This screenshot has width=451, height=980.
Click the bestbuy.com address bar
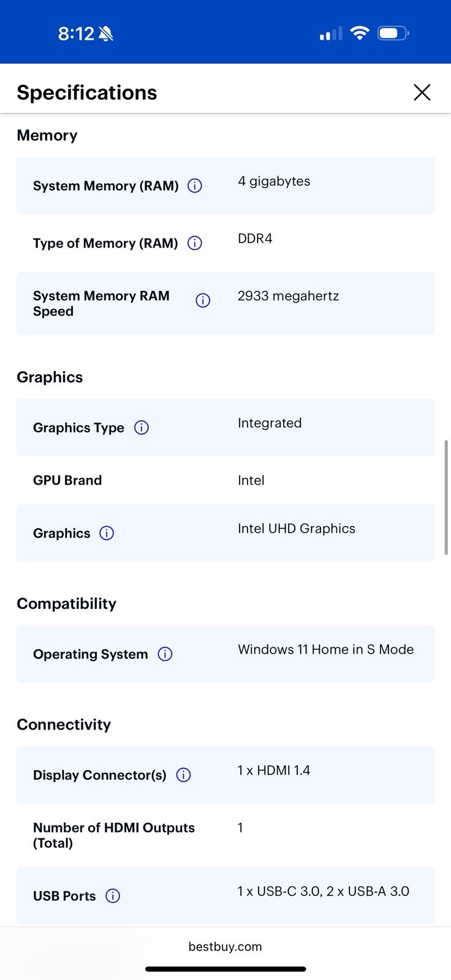225,946
